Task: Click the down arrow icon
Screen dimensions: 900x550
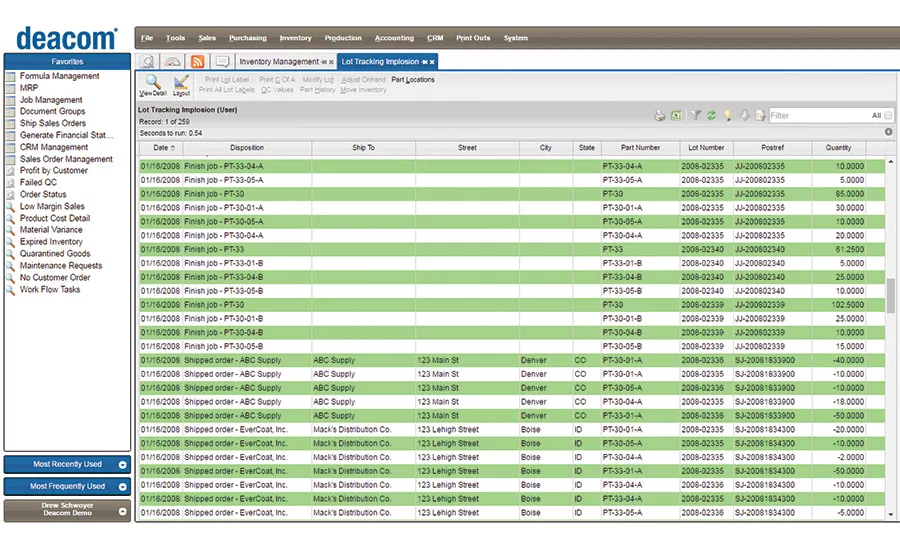Action: pyautogui.click(x=744, y=115)
